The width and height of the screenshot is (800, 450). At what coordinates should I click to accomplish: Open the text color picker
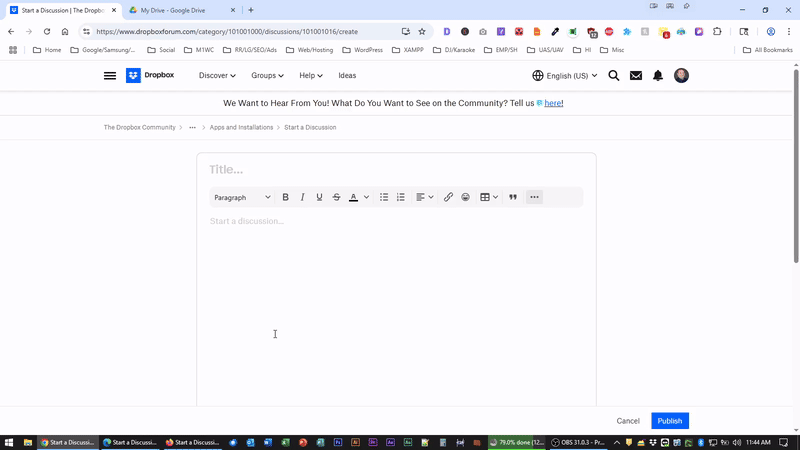click(358, 197)
